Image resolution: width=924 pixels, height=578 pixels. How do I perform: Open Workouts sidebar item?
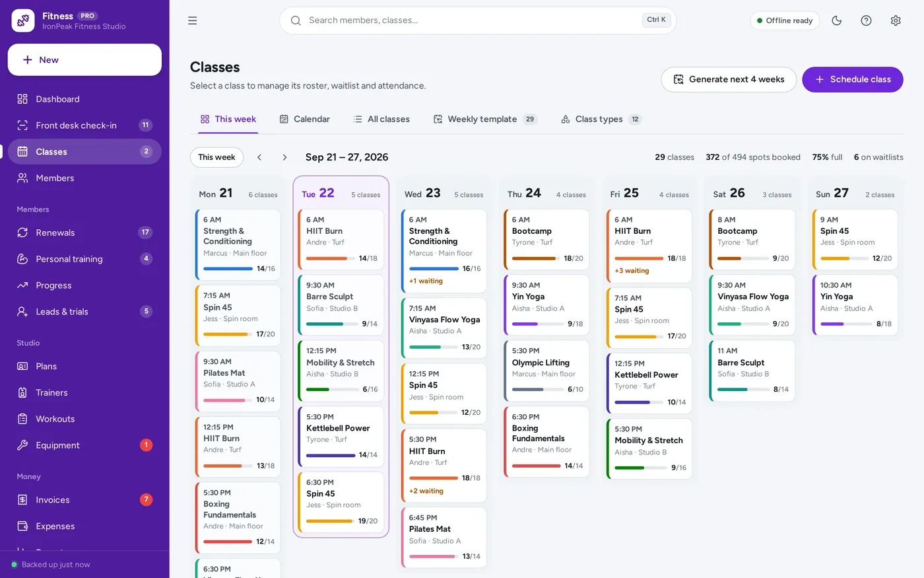click(x=84, y=419)
